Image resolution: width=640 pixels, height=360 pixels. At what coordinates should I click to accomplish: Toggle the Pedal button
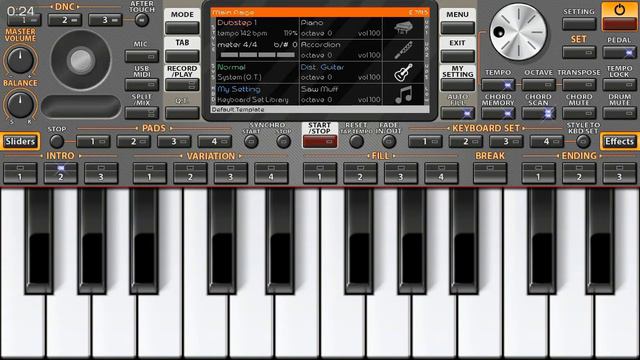pos(619,52)
